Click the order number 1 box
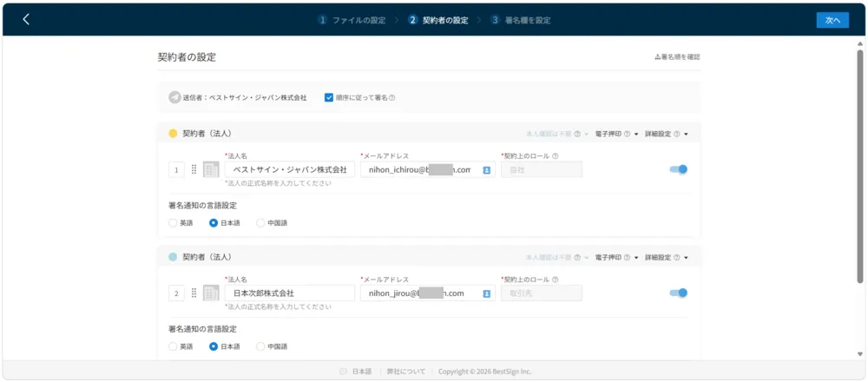 [x=176, y=170]
